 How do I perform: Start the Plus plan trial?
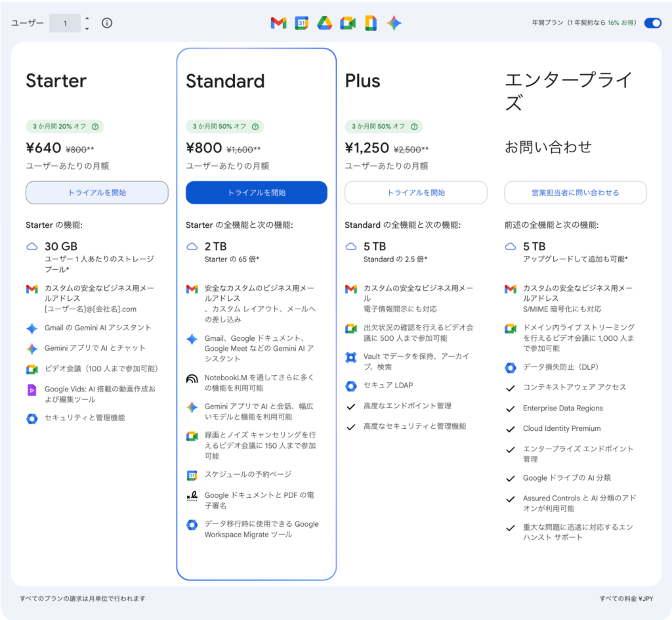point(415,193)
